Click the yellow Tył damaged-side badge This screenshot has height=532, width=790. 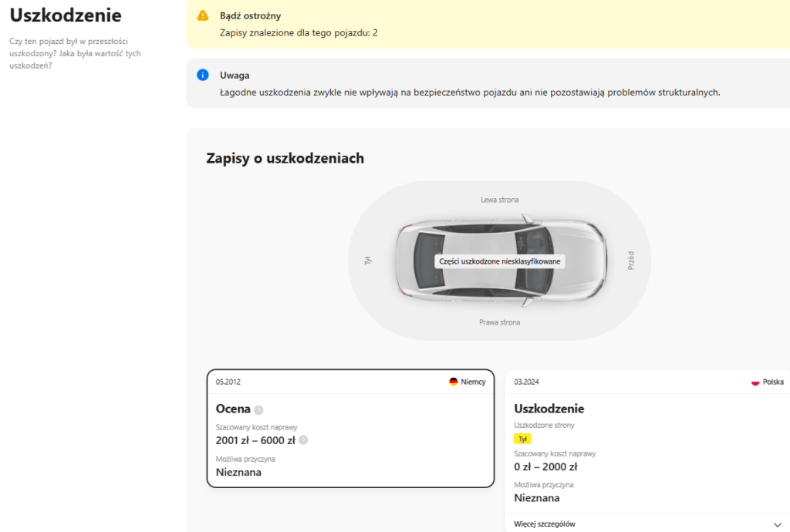[523, 439]
